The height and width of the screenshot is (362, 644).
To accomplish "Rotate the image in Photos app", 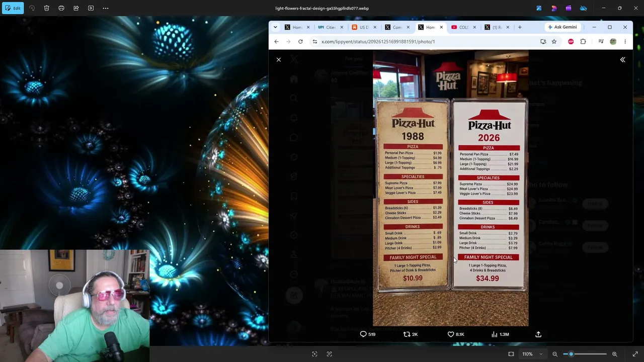I will tap(32, 8).
